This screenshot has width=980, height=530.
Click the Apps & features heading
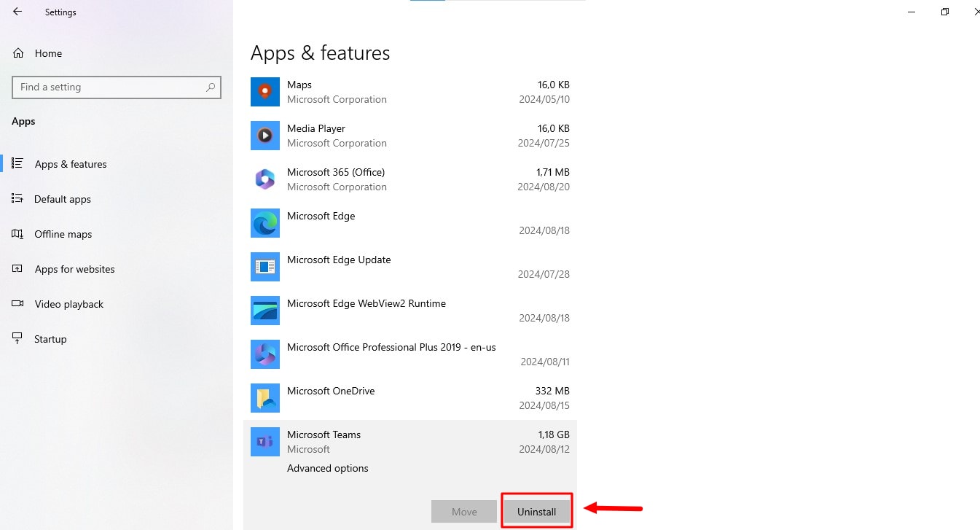(320, 53)
